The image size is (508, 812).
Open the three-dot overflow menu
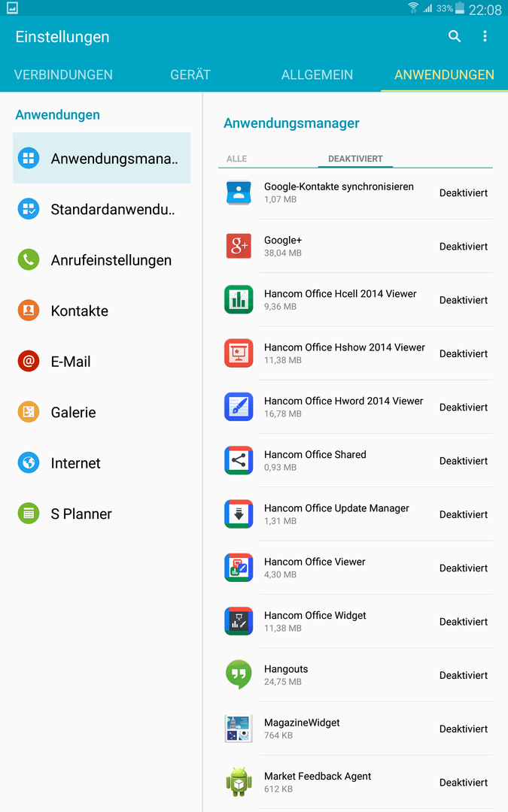[x=485, y=36]
